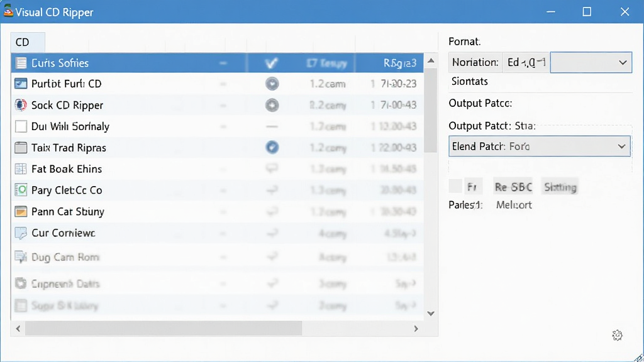Tick the empty box beside Dui Wiili Sorinaly

click(21, 126)
